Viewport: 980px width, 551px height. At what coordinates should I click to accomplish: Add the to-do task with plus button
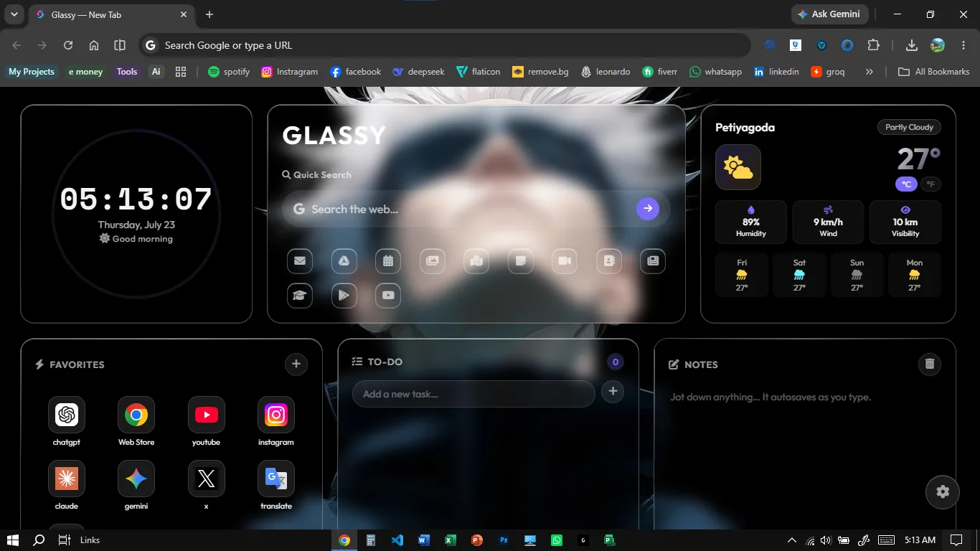tap(613, 392)
